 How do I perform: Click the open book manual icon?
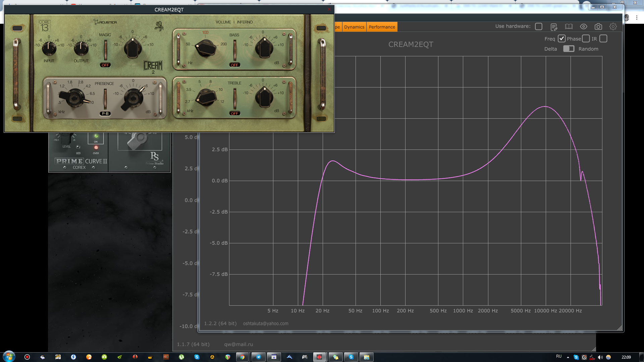pos(569,27)
